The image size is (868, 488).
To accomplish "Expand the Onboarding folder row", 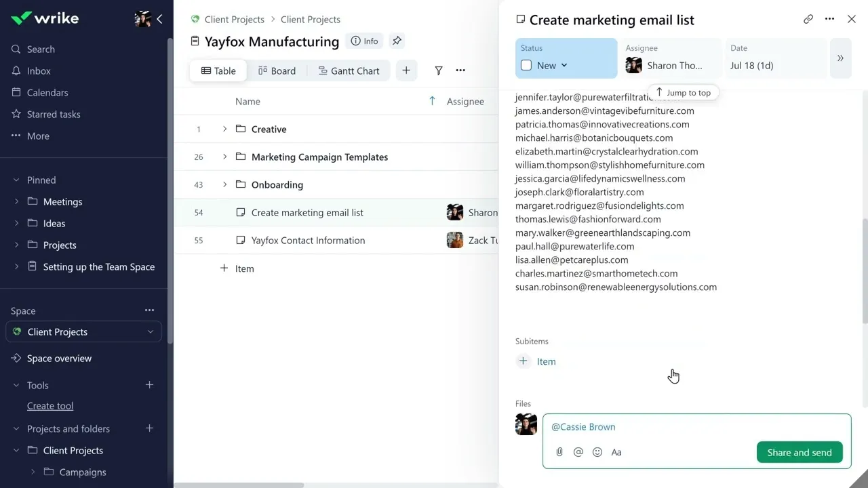I will 224,185.
